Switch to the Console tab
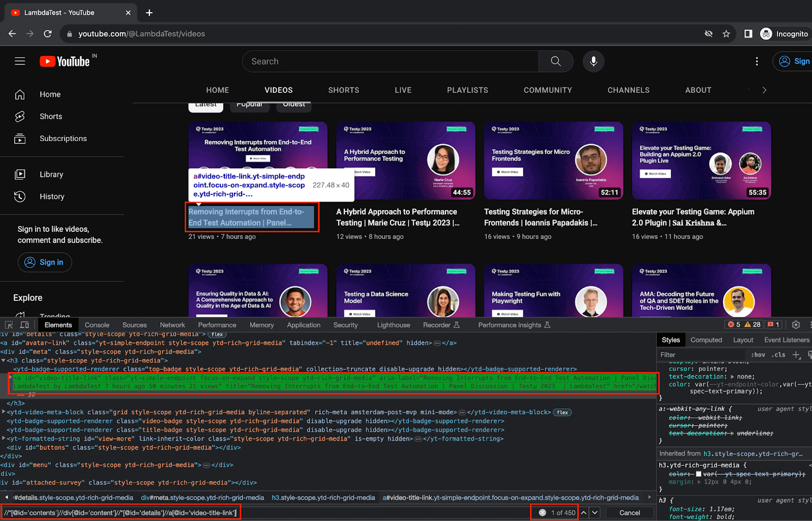The height and width of the screenshot is (521, 812). click(x=97, y=325)
